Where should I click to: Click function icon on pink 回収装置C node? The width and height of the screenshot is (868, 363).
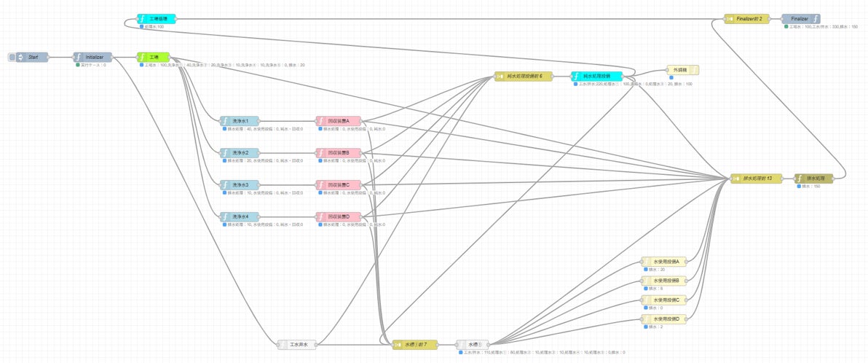[x=320, y=184]
